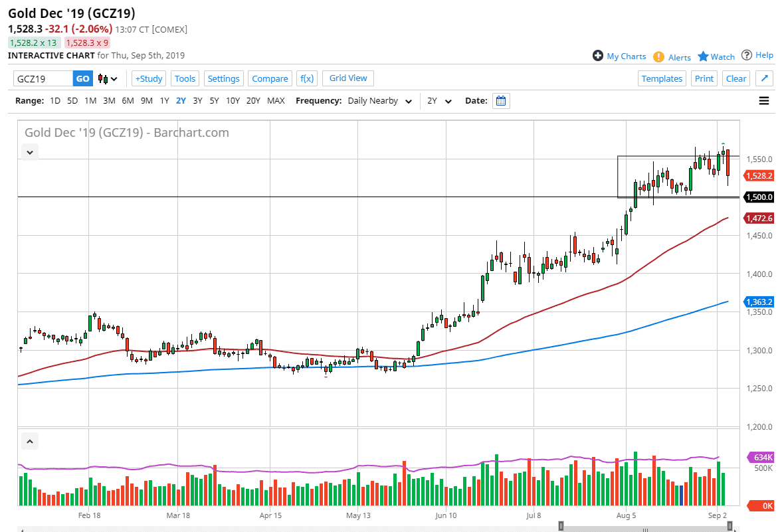Open the hamburger chart menu
The image size is (782, 532).
pos(763,101)
